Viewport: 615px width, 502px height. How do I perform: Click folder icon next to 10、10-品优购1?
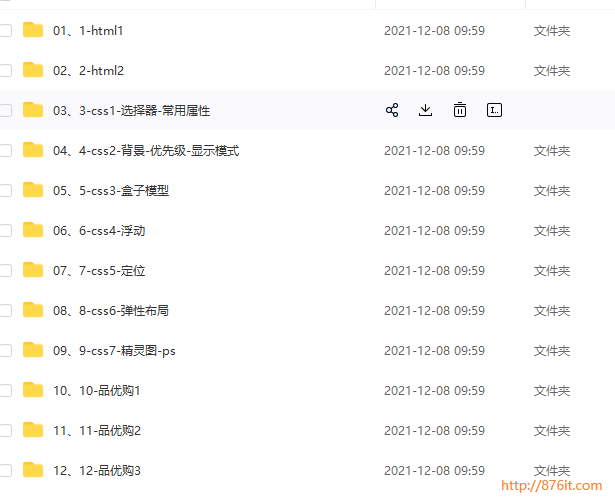[x=33, y=390]
